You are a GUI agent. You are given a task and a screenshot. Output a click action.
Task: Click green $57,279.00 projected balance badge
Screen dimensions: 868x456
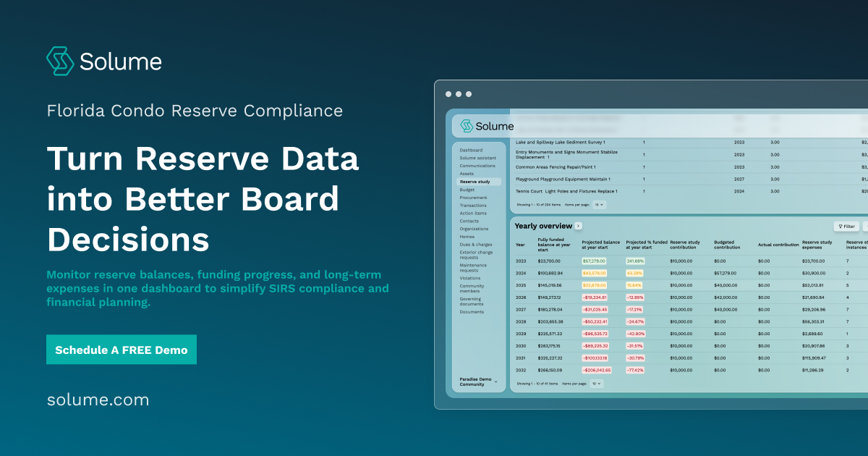point(593,261)
